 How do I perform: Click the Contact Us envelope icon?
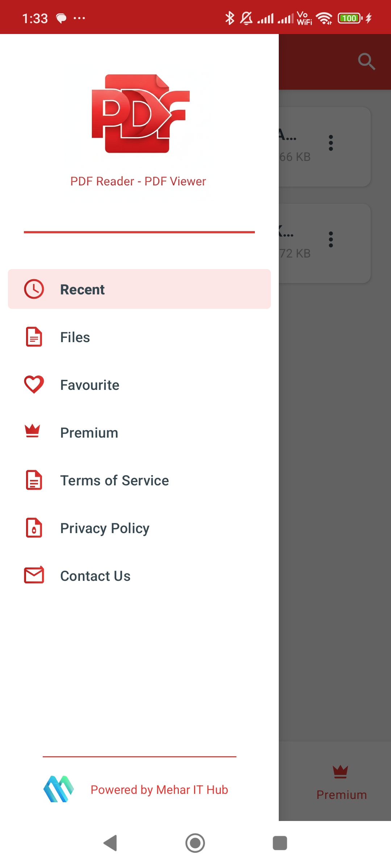(34, 575)
